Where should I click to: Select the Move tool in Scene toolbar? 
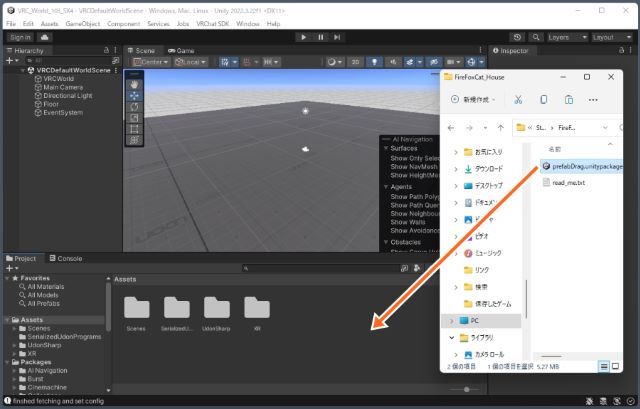tap(134, 96)
